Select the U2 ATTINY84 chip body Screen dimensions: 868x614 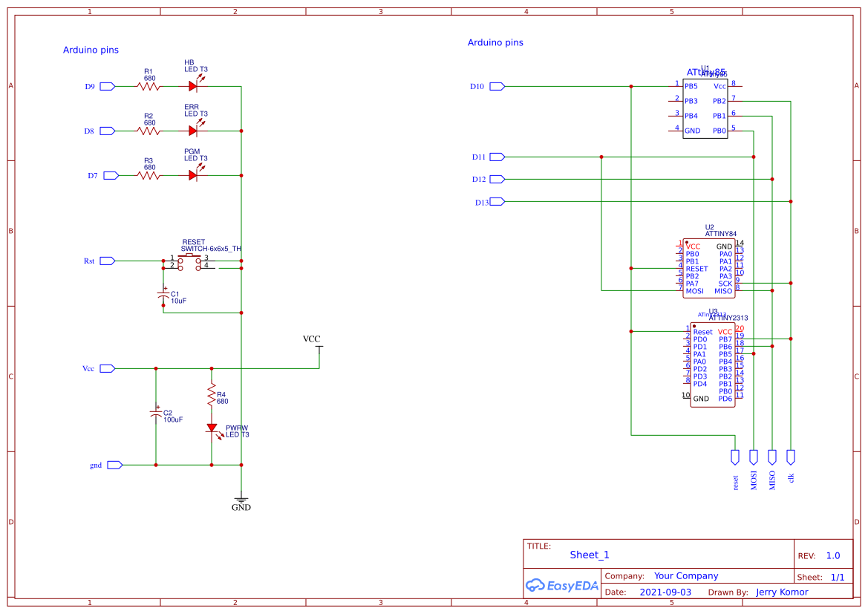(x=709, y=269)
